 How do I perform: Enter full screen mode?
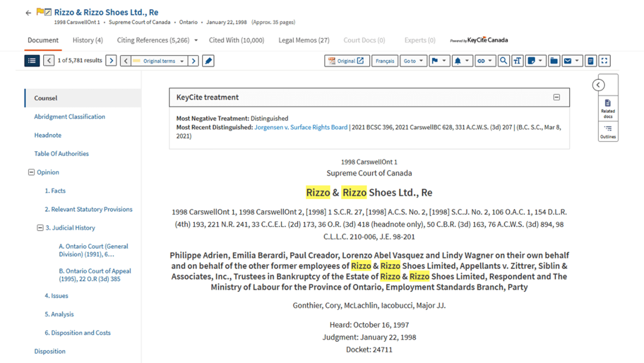click(x=605, y=61)
